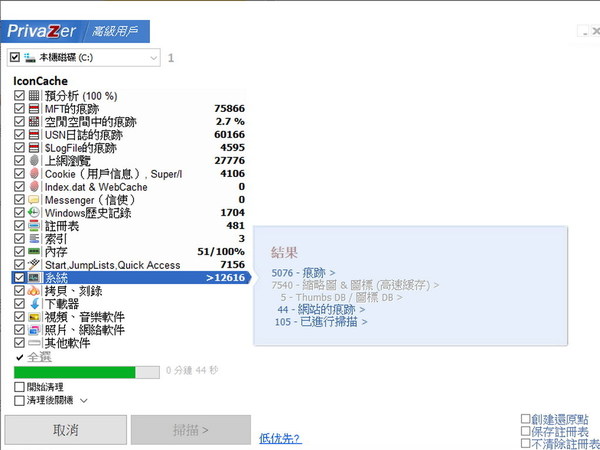Click the $LogFile的痕跡 icon
600x450 pixels.
(34, 148)
